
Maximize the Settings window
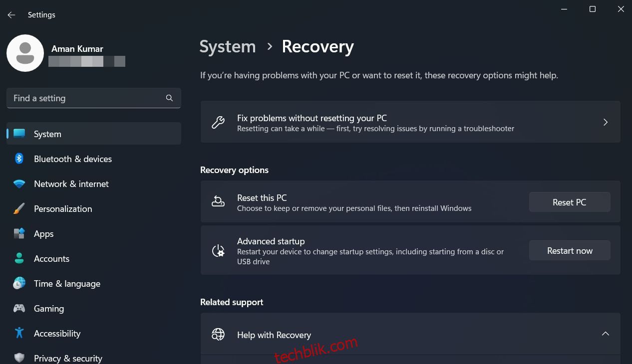click(x=593, y=9)
